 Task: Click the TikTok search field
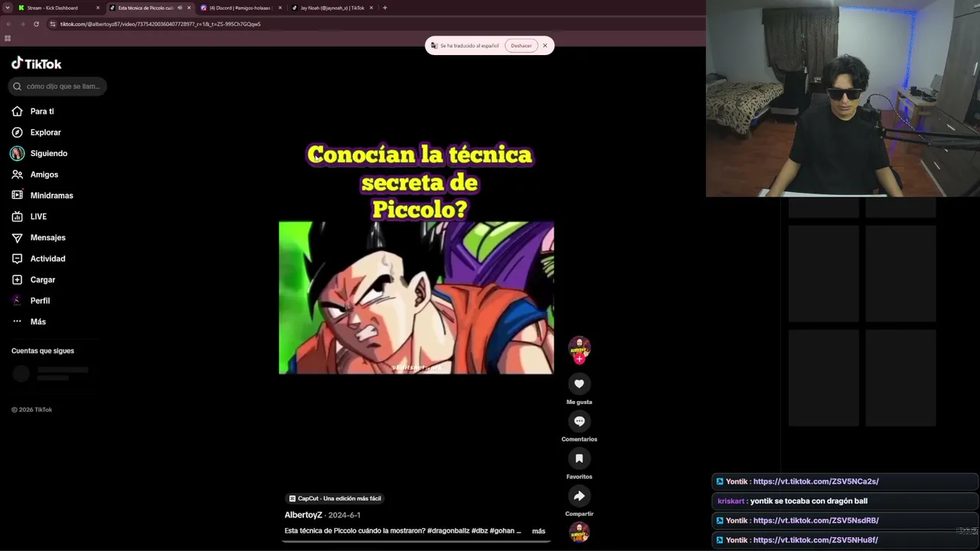57,86
